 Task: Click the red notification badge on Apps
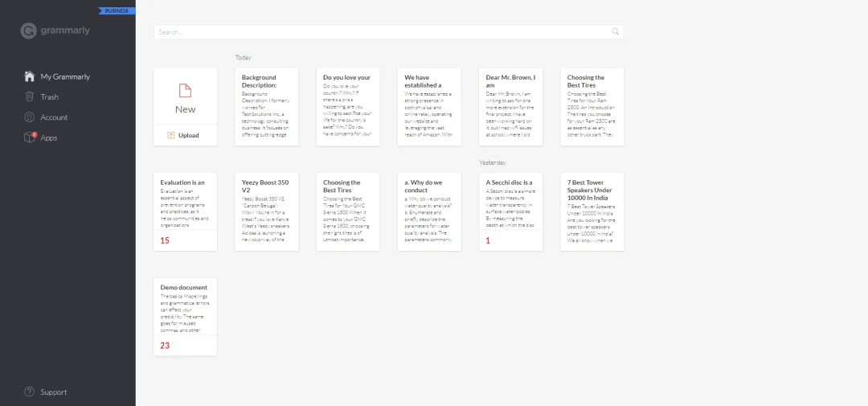[35, 134]
